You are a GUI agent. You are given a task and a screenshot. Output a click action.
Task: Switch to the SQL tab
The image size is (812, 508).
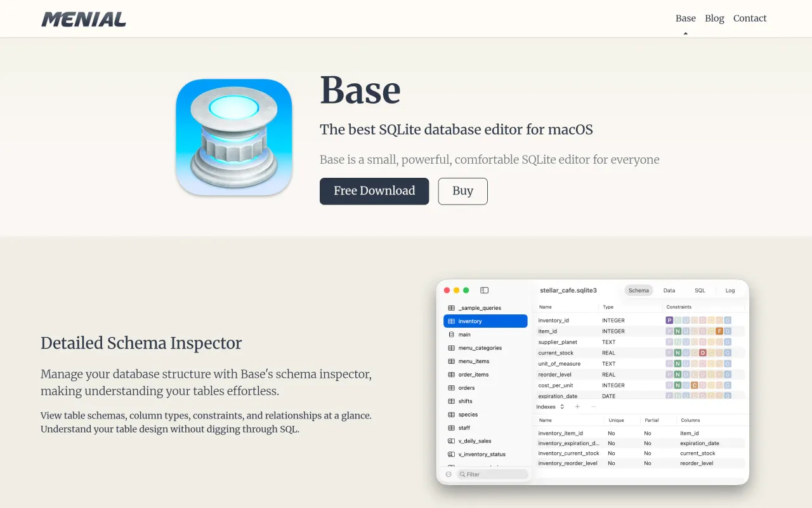point(700,290)
